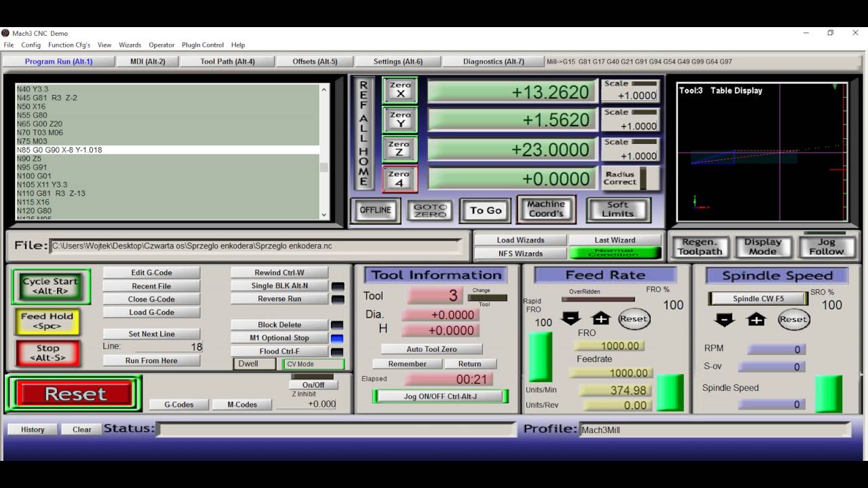Screen dimensions: 868x488
Task: Click the Zero Z axis button
Action: [x=400, y=149]
